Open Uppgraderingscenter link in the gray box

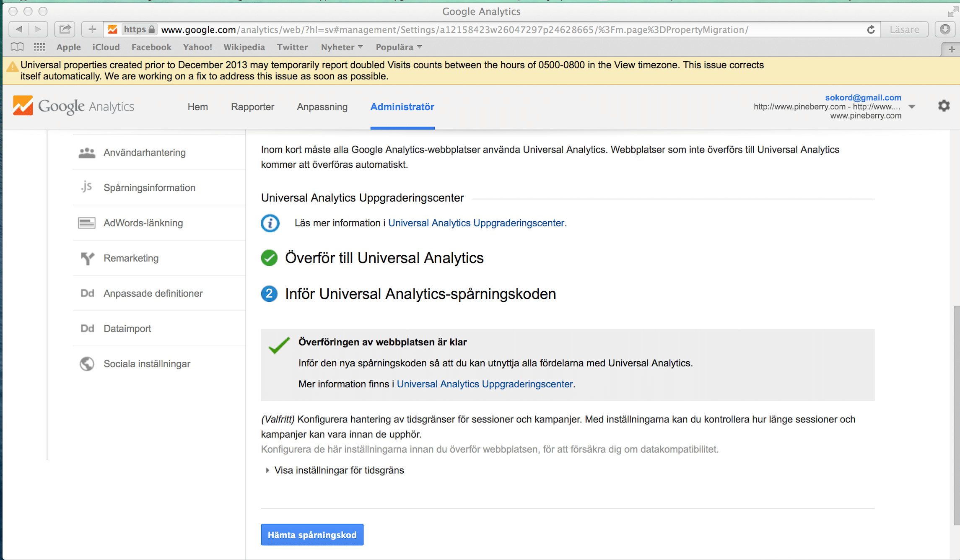[x=485, y=384]
